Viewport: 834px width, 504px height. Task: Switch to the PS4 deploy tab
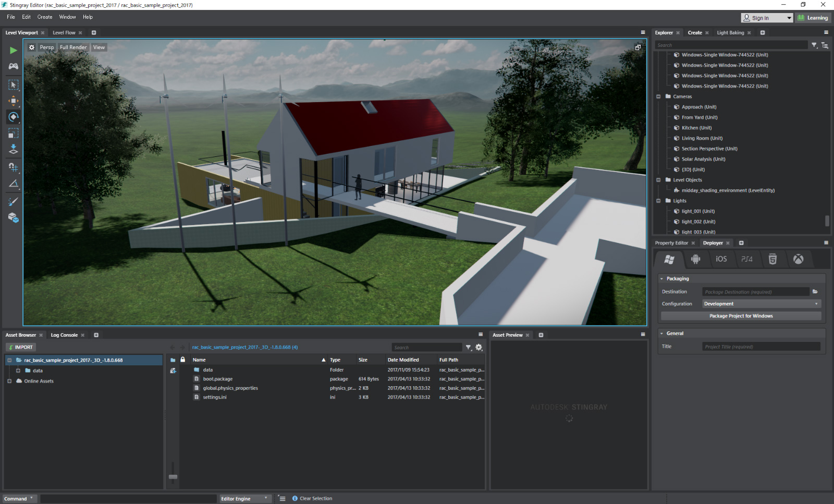(747, 259)
